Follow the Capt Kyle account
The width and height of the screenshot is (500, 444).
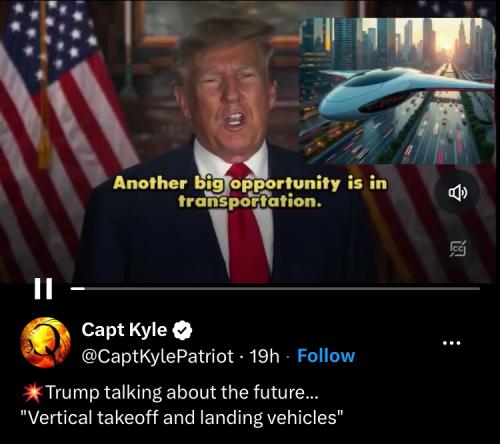[x=326, y=356]
